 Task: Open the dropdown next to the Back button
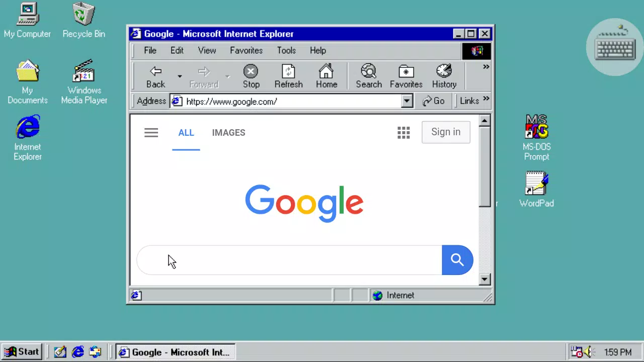180,75
